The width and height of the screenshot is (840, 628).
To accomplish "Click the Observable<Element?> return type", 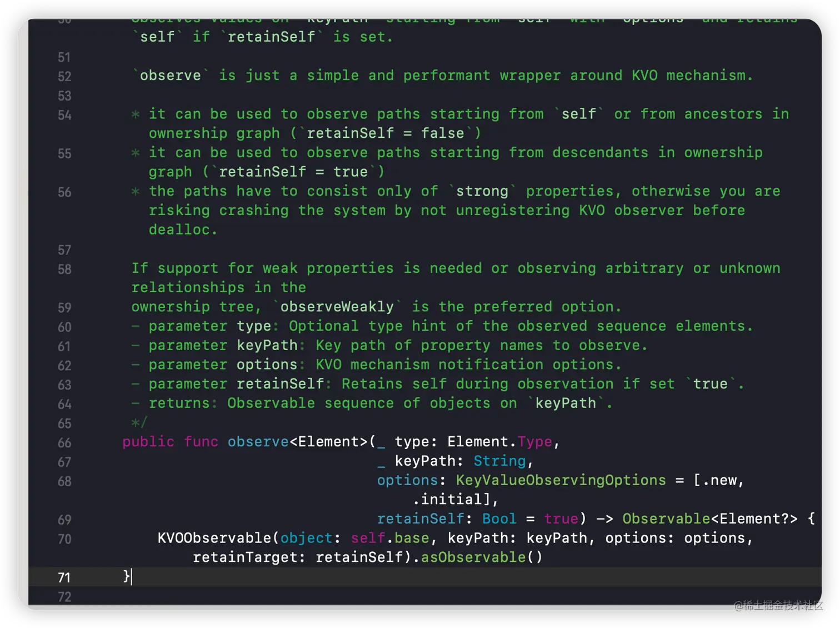I will tap(709, 519).
